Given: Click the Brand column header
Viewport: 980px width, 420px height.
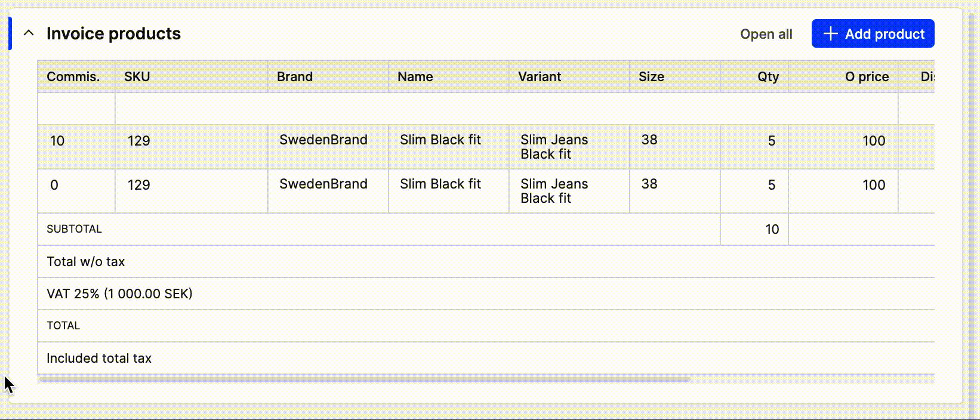Looking at the screenshot, I should (x=295, y=76).
